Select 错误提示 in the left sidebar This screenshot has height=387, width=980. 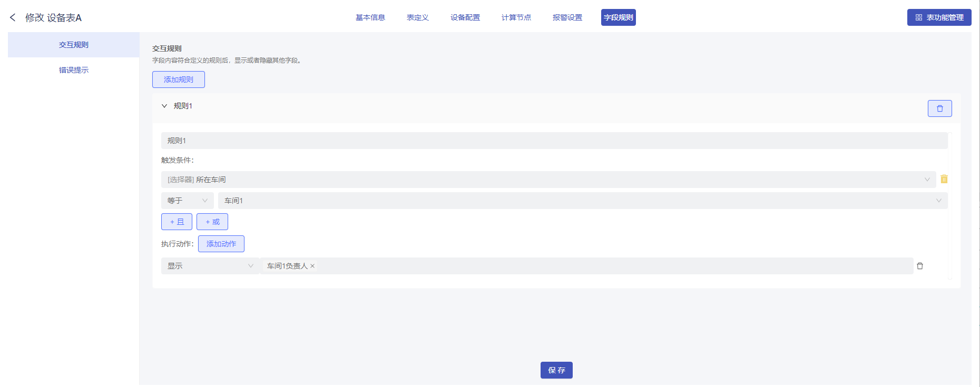click(x=74, y=70)
